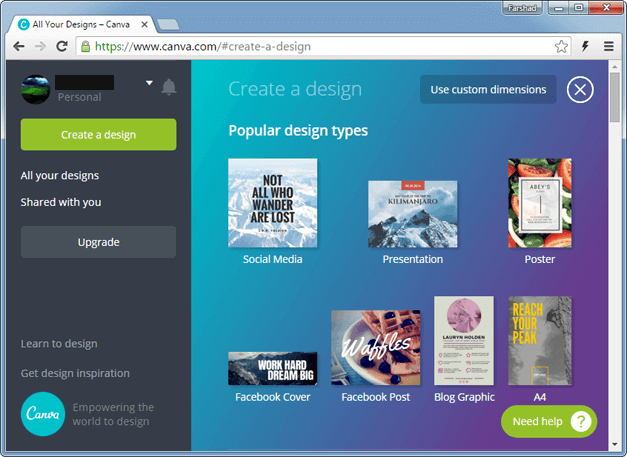Click the round Canva logo
The width and height of the screenshot is (627, 457).
tap(43, 414)
